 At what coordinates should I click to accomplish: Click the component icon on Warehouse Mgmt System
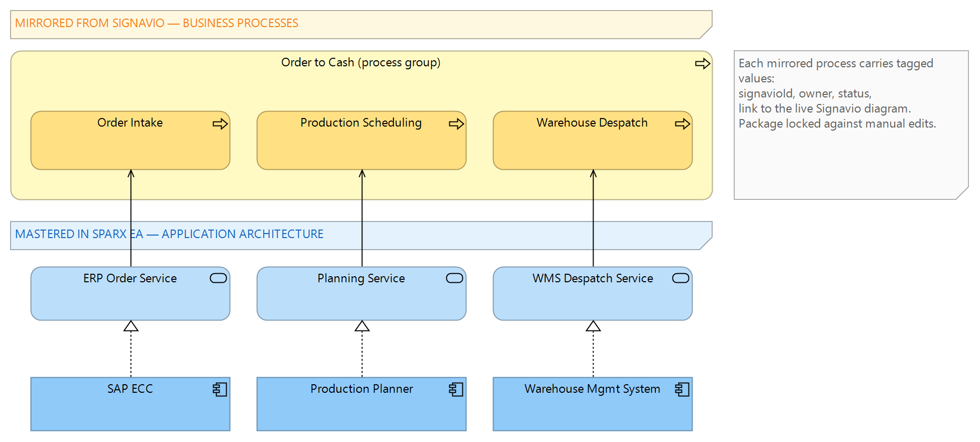pyautogui.click(x=682, y=389)
